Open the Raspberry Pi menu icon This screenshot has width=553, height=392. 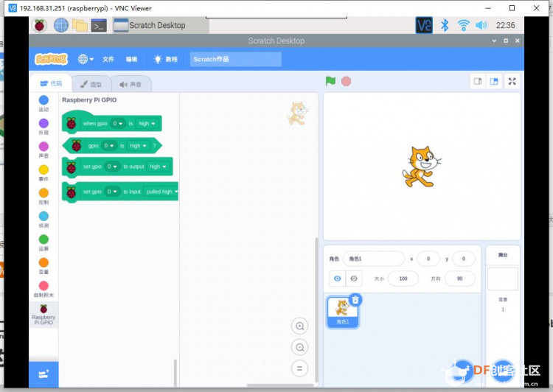[40, 25]
